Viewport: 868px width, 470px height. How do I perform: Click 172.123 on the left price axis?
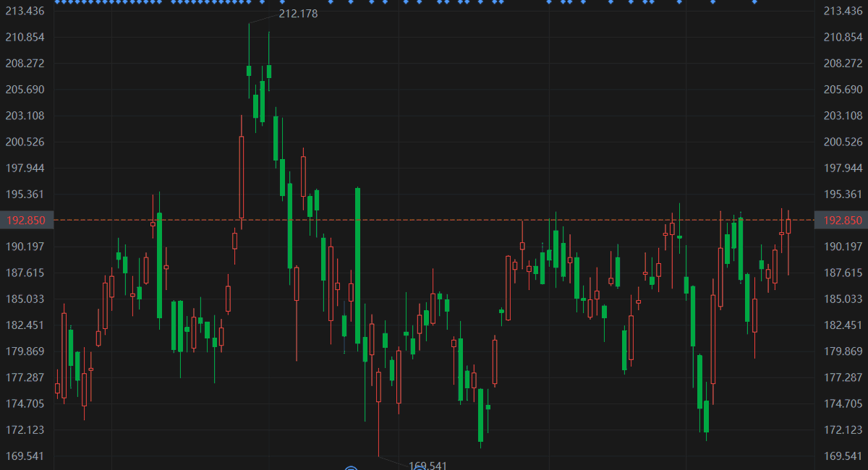25,430
